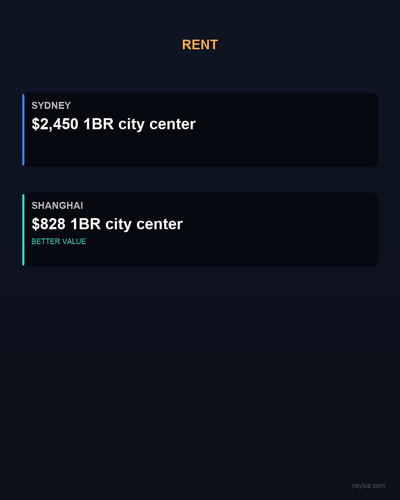Screen dimensions: 400x500
Task: Click the teal accent bar on Shanghai card
Action: pos(23,230)
